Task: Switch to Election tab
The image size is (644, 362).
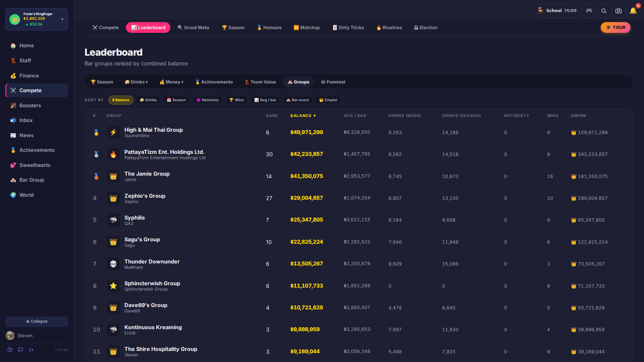Action: [x=426, y=27]
